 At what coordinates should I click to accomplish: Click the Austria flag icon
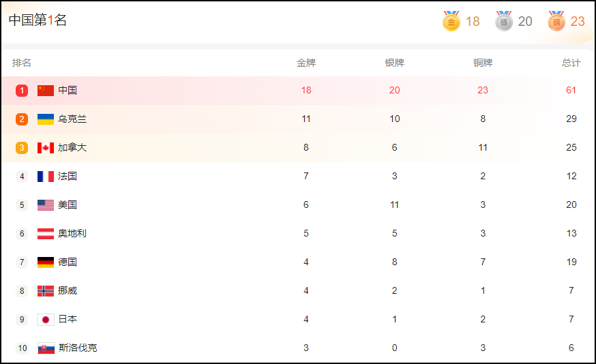point(46,233)
